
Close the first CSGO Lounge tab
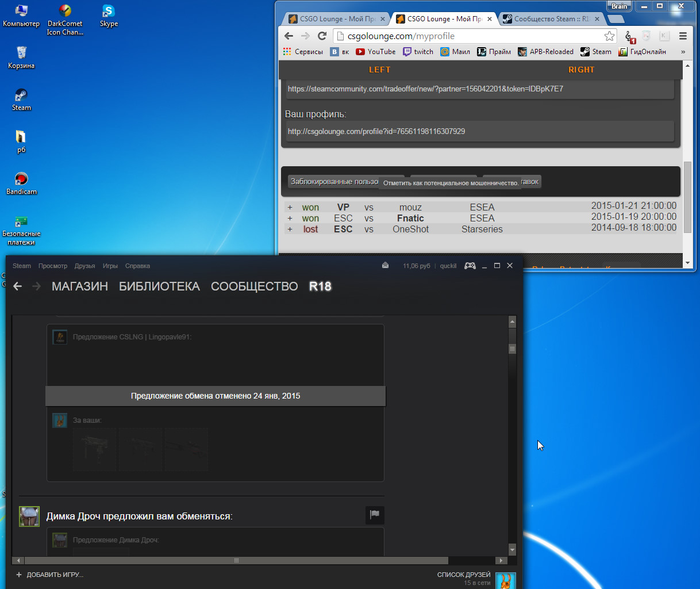coord(382,19)
